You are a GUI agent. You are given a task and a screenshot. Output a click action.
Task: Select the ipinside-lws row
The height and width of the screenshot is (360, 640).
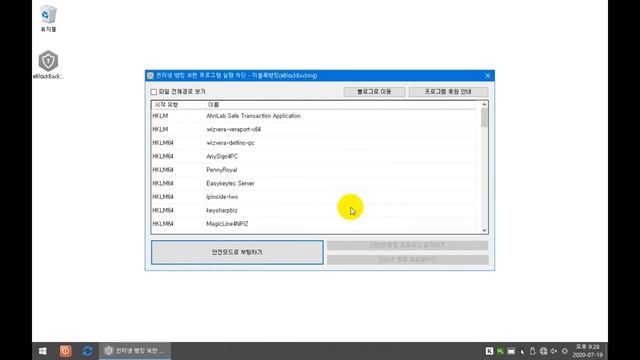pyautogui.click(x=314, y=197)
